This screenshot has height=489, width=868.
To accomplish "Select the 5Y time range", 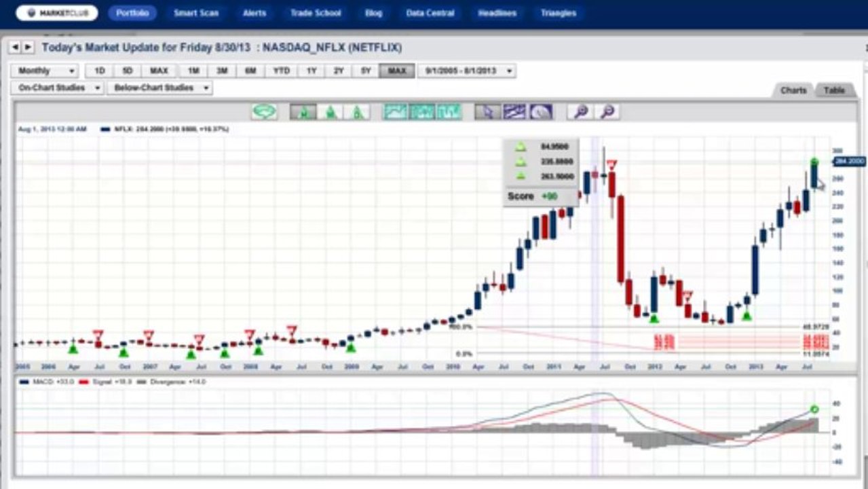I will tap(366, 71).
